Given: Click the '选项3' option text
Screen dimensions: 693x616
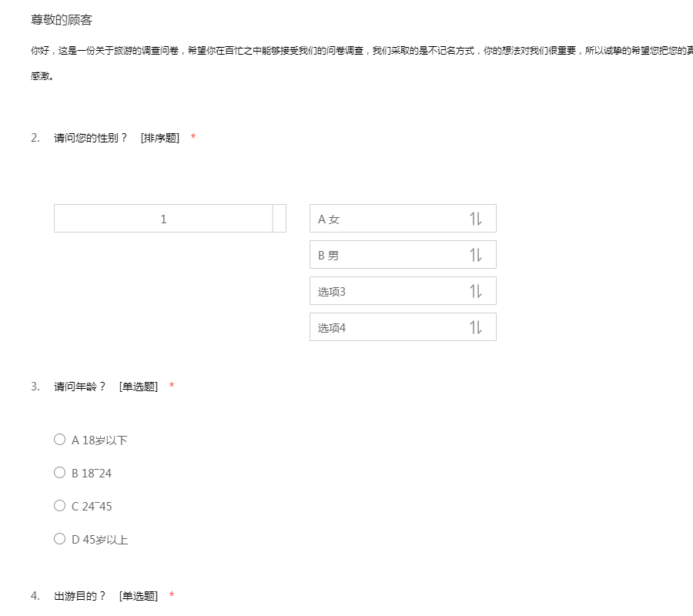Looking at the screenshot, I should [x=332, y=292].
